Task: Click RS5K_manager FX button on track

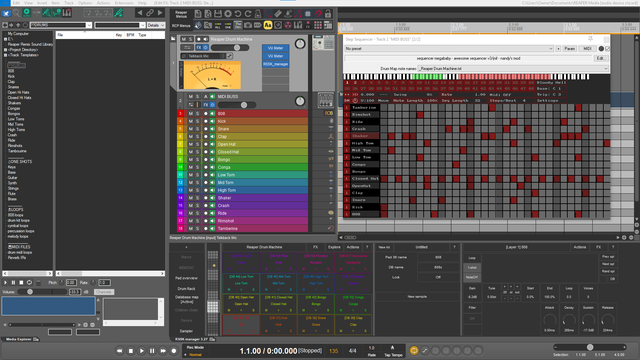Action: coord(276,64)
